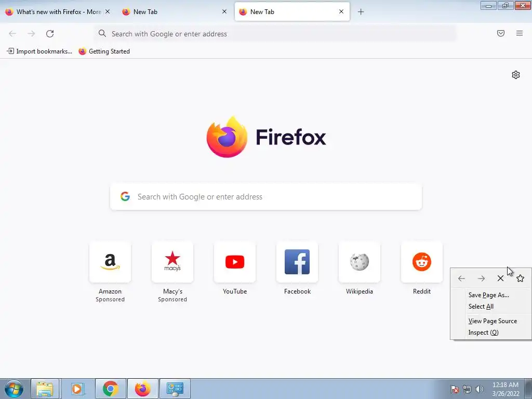Focus the center Google search box
Image resolution: width=532 pixels, height=399 pixels.
(x=266, y=196)
